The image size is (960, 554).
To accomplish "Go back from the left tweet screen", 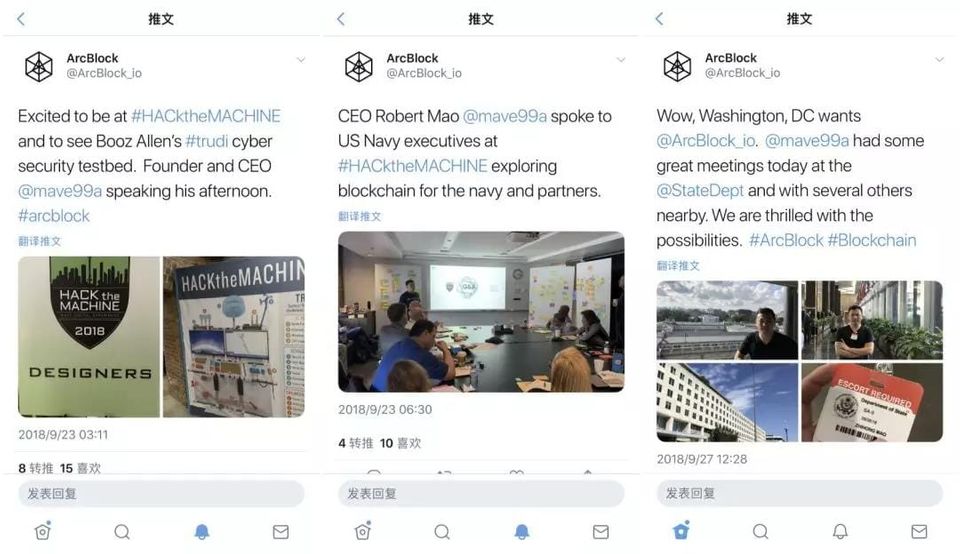I will pos(21,19).
